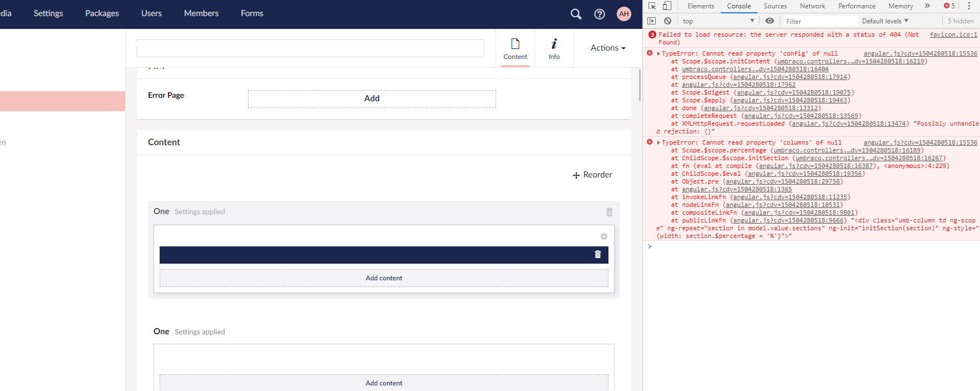Switch to the Network DevTools tab

[x=813, y=6]
